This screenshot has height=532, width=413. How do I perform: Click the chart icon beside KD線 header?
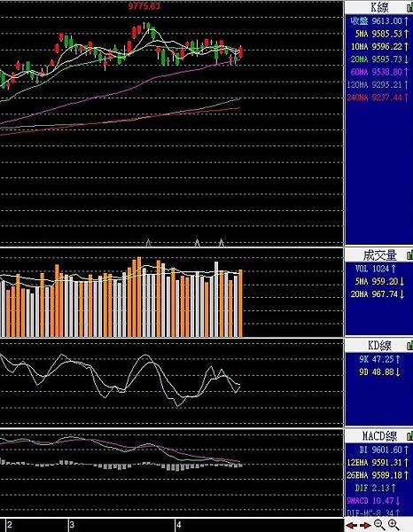409,346
